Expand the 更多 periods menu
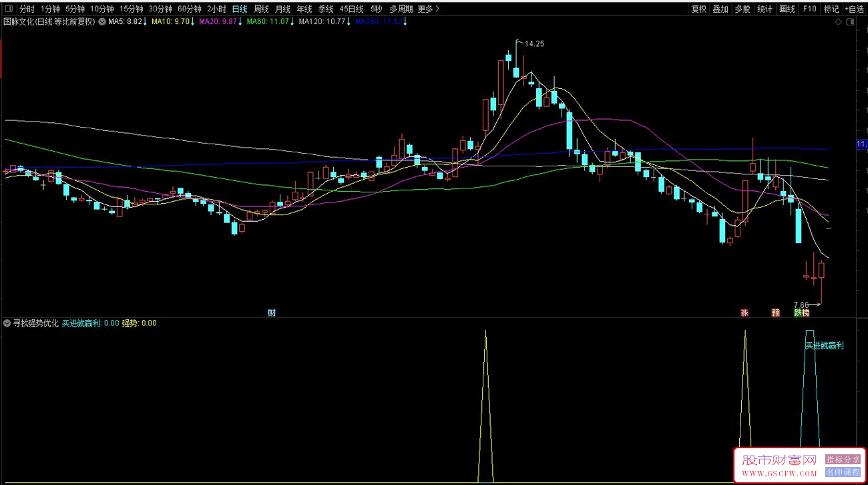This screenshot has width=868, height=485. [x=429, y=9]
